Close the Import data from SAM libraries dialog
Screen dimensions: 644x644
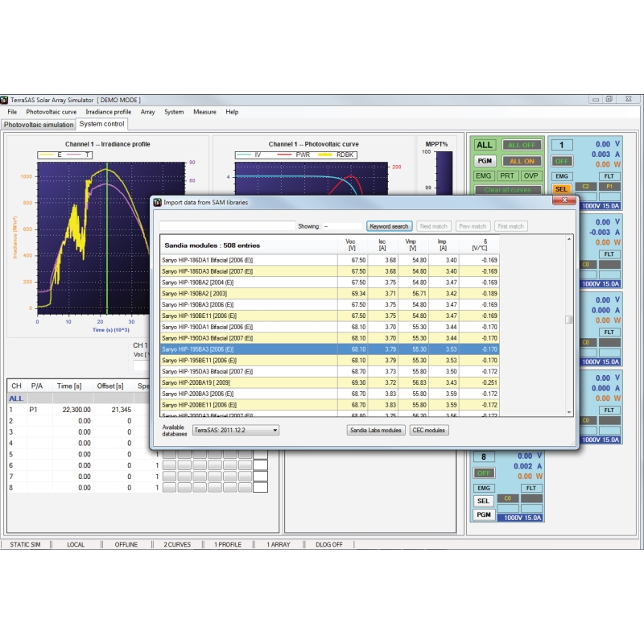click(564, 200)
